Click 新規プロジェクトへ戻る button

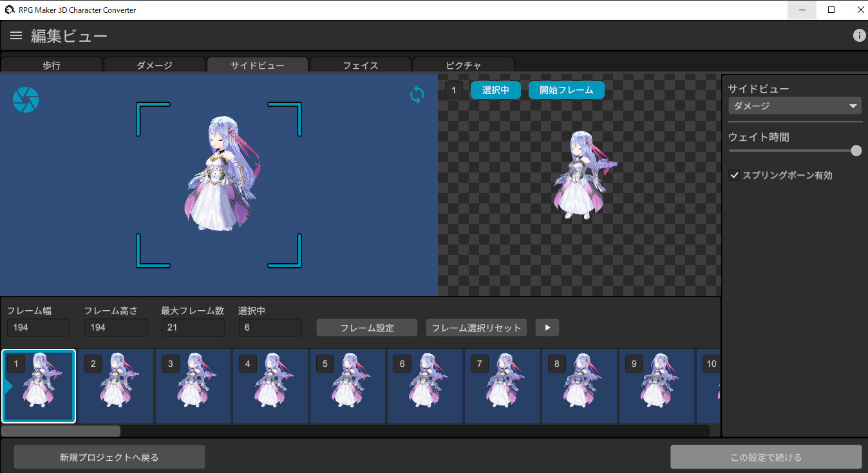(x=109, y=458)
